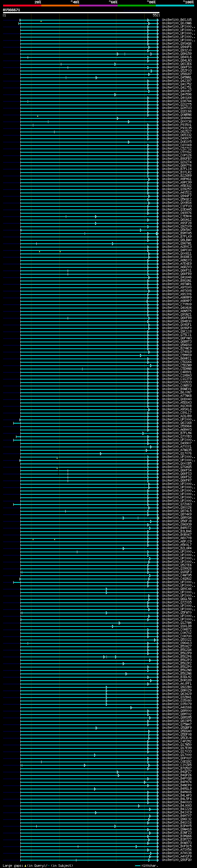Open hit UniRef100_Q8H159
Viewport: 197px width, 868px height.
(177, 54)
